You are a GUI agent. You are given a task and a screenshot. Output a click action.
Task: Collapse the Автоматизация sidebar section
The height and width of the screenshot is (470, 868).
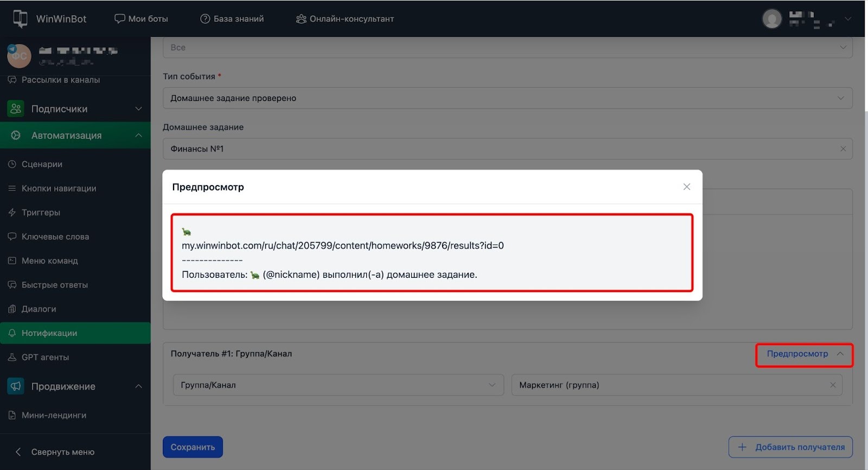pos(138,135)
